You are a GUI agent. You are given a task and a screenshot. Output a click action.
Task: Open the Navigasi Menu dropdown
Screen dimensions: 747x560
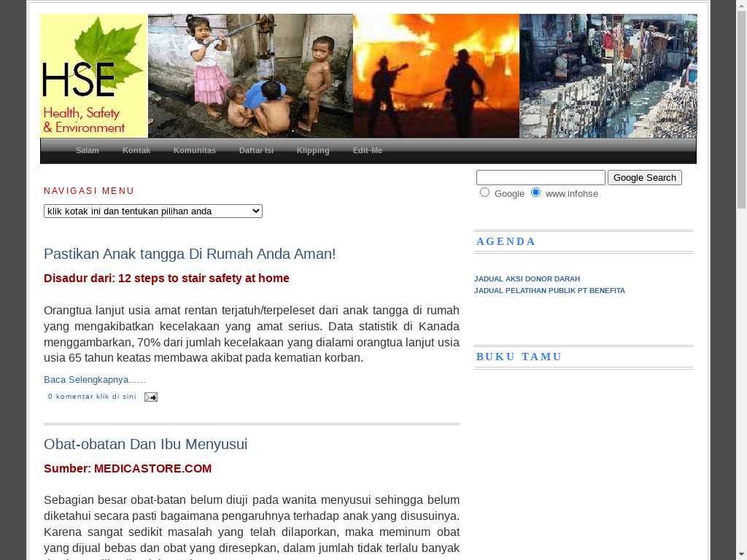coord(153,211)
